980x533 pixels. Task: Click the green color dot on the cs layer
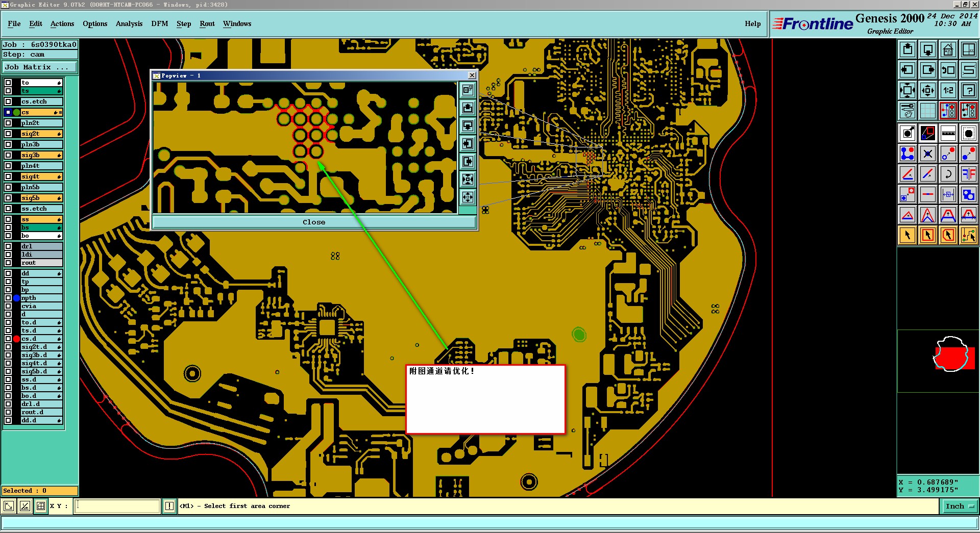pyautogui.click(x=16, y=112)
